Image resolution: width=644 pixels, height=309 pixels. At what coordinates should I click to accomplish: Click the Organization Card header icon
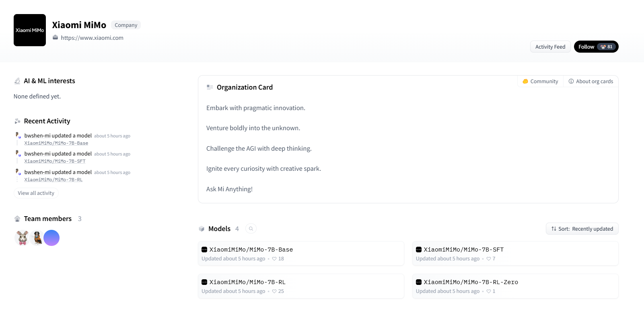210,87
